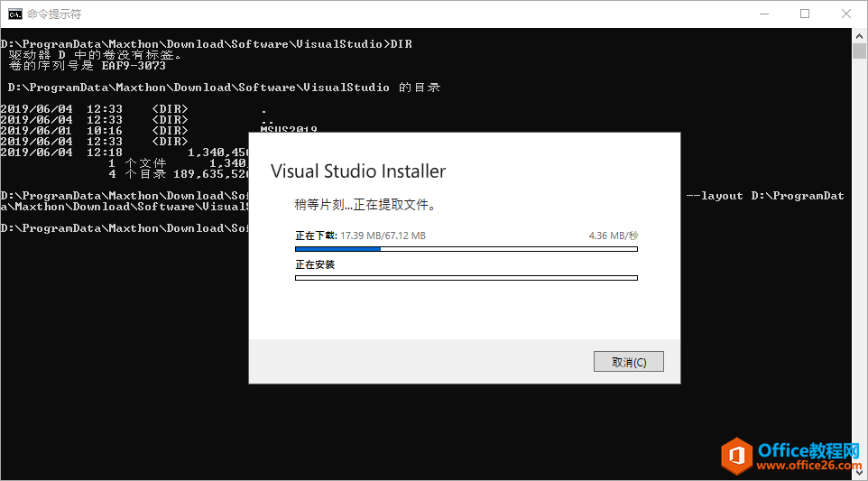Click the 'Visual Studio Installer' heading
The height and width of the screenshot is (481, 868).
[x=358, y=171]
